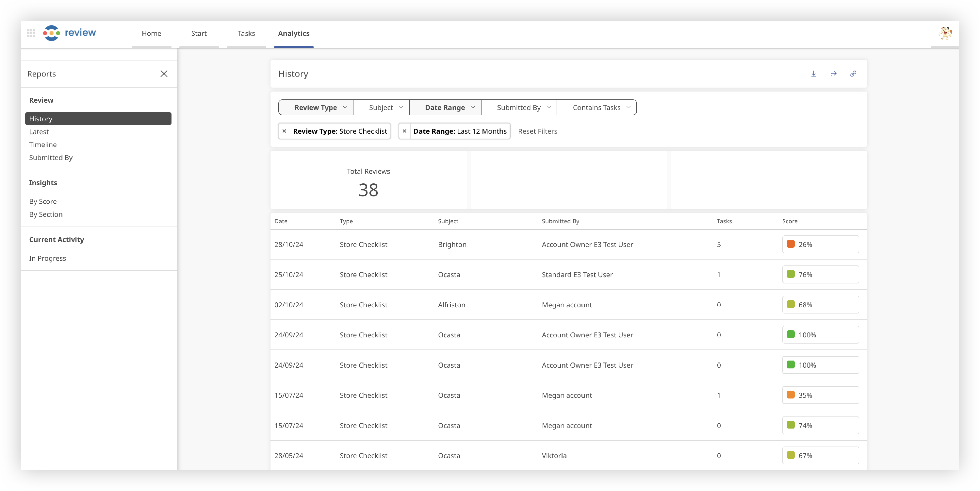980x491 pixels.
Task: Click Reset Filters
Action: [x=537, y=131]
